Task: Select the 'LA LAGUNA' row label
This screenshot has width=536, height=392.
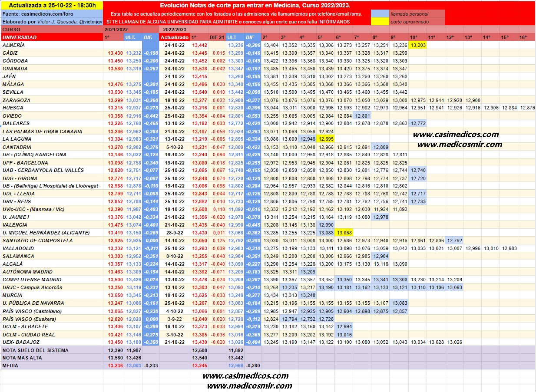Action: point(52,139)
